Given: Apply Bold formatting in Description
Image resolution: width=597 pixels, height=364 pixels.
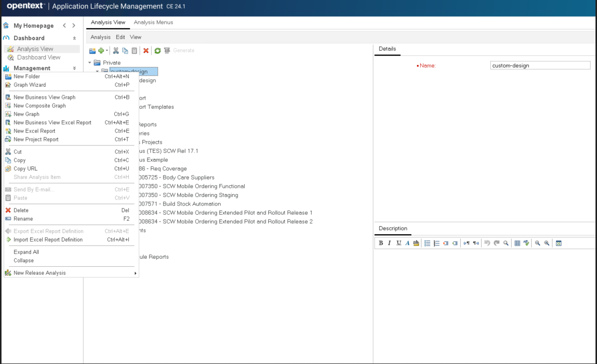Looking at the screenshot, I should coord(381,243).
